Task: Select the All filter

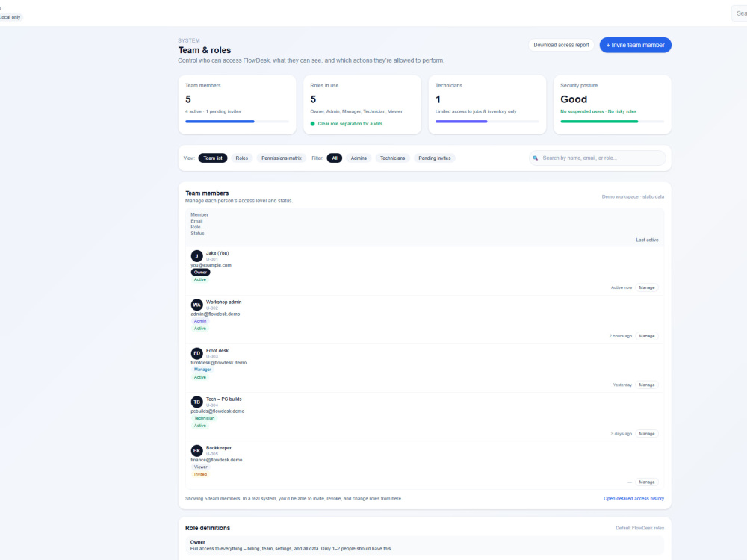Action: click(x=335, y=158)
